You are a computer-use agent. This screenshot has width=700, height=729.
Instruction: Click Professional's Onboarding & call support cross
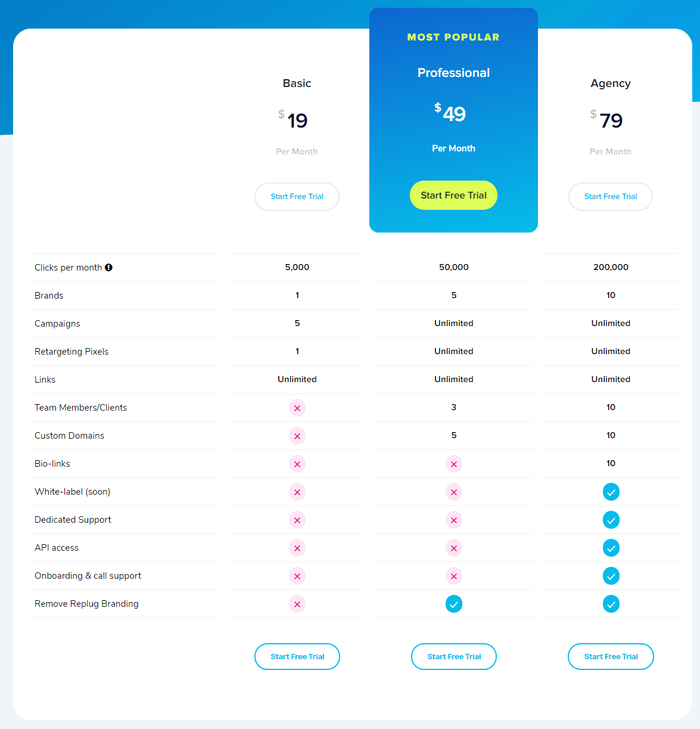(x=453, y=576)
